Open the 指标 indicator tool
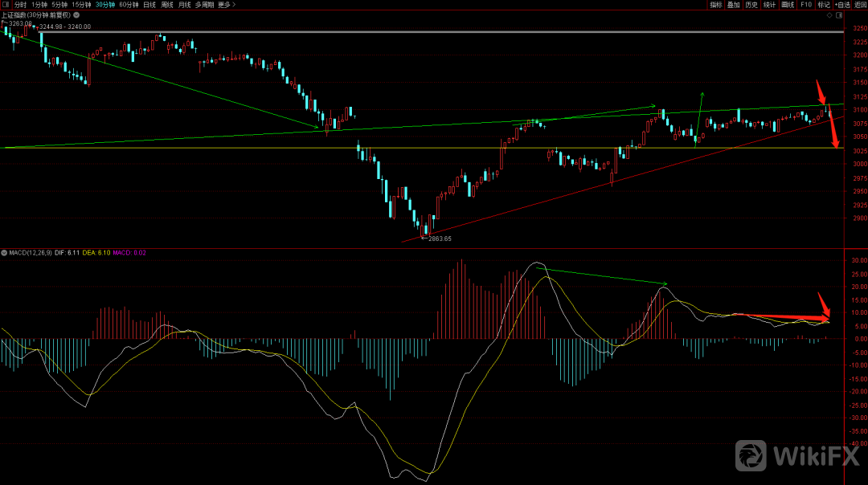Viewport: 868px width, 485px height. tap(715, 5)
